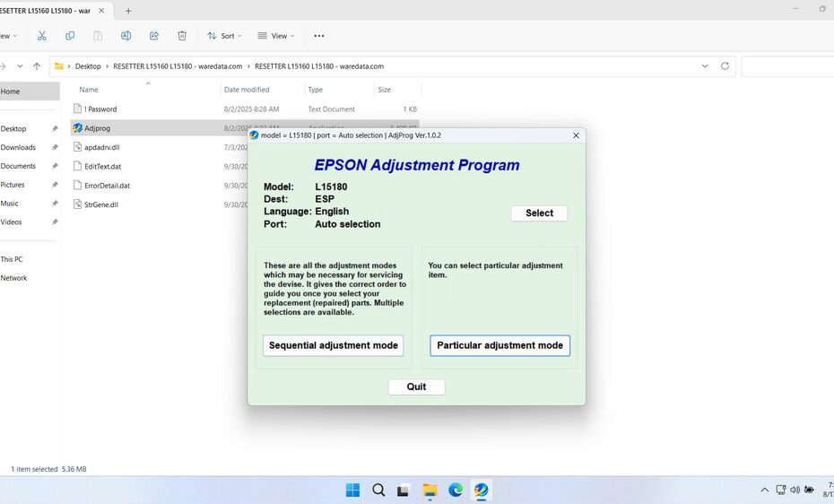Expand address bar history dropdown
The height and width of the screenshot is (504, 834).
coord(705,66)
